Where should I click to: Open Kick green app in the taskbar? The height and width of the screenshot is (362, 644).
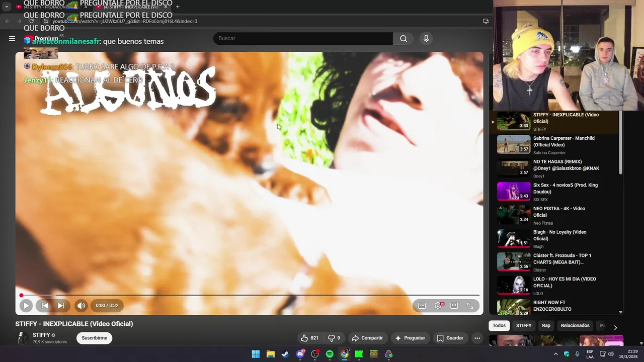tap(359, 354)
